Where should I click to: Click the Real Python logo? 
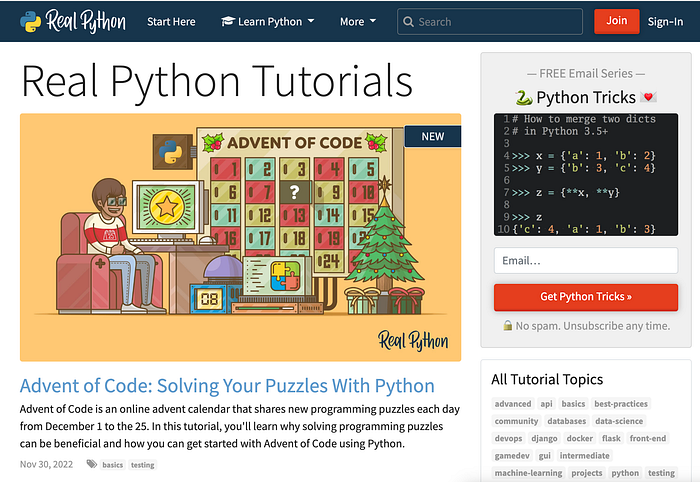(x=73, y=21)
